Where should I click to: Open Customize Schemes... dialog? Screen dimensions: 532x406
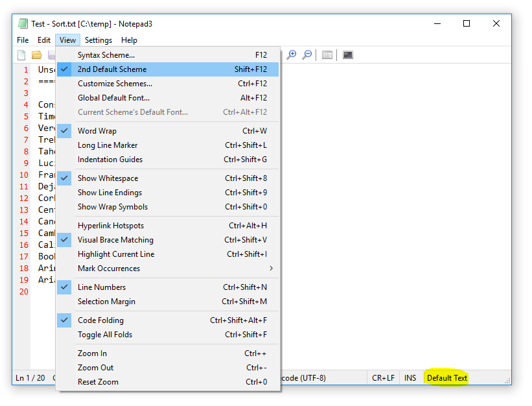click(x=168, y=84)
